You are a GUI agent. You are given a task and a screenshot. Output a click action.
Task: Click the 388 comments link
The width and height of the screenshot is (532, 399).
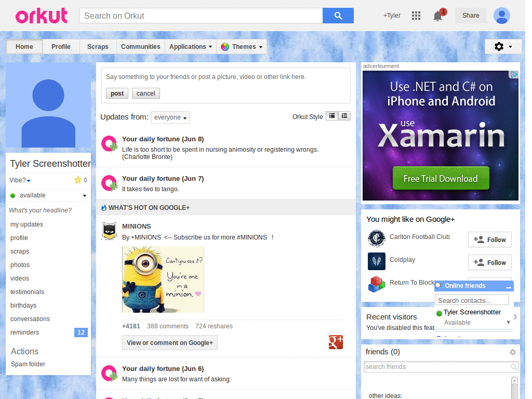pos(168,326)
